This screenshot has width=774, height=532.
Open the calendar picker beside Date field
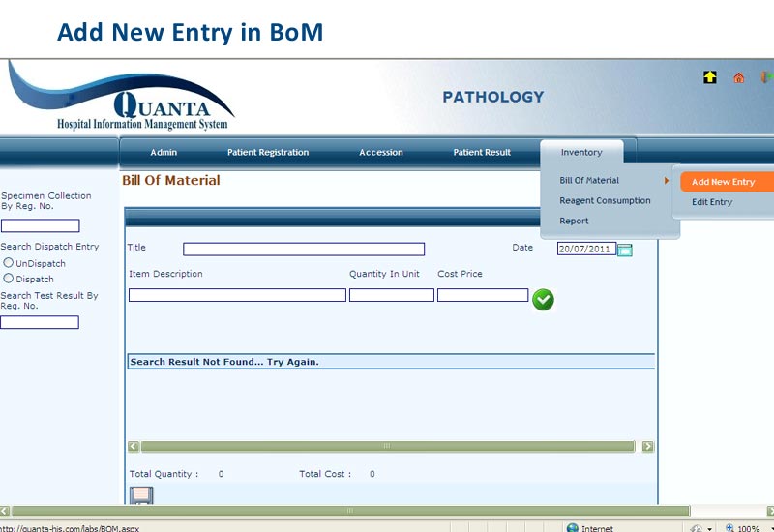(x=625, y=250)
